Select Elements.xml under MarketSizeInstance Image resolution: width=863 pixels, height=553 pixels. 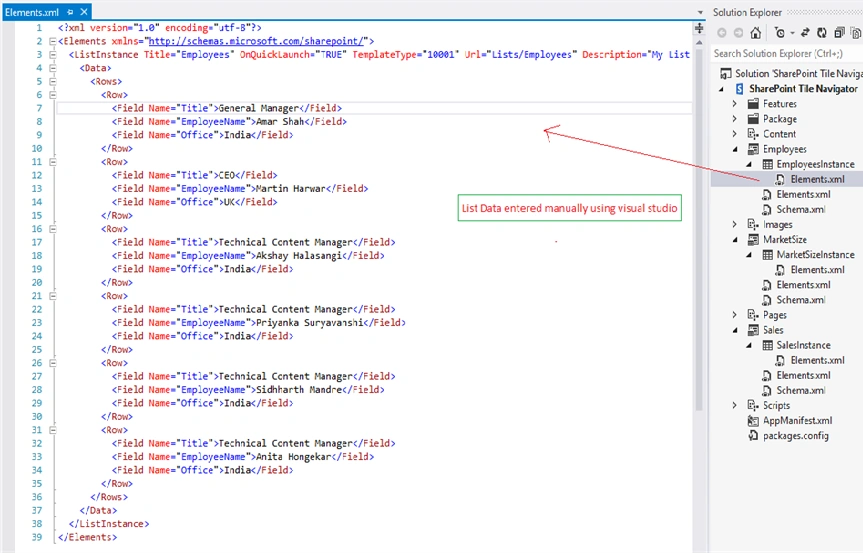[x=817, y=270]
